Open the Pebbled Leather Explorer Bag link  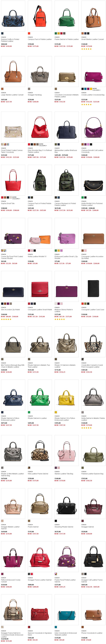pyautogui.click(x=92, y=473)
